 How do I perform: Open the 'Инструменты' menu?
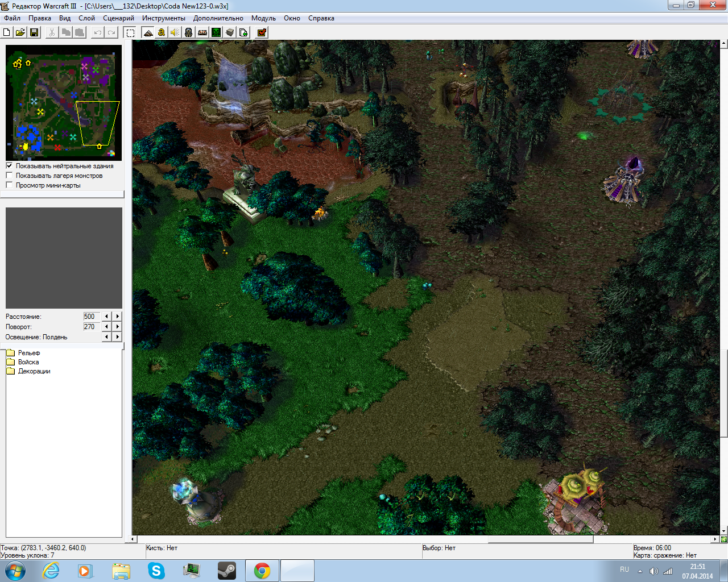[164, 18]
